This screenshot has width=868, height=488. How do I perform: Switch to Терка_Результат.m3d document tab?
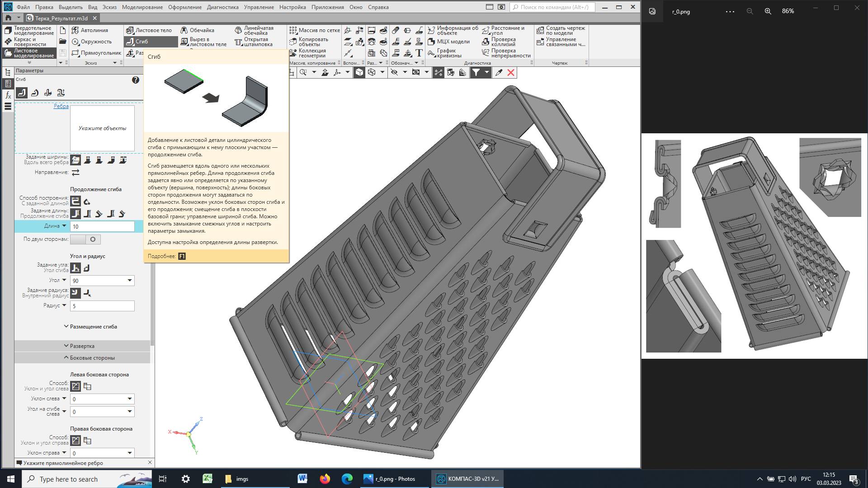[x=61, y=19]
